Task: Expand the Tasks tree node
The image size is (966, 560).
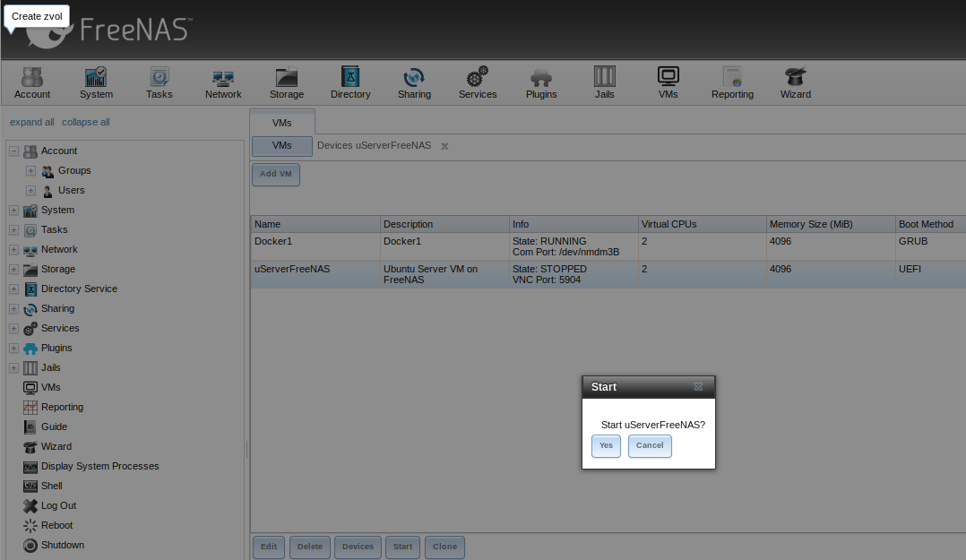Action: tap(13, 229)
